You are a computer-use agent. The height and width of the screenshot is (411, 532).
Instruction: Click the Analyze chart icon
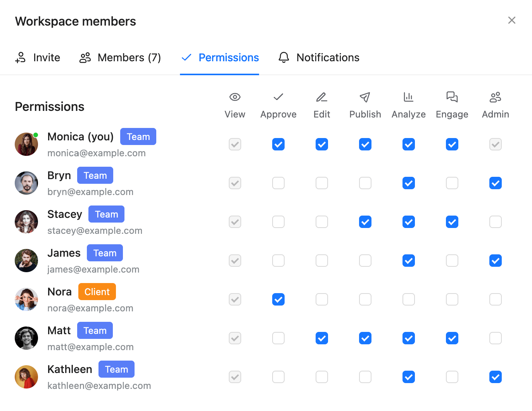(408, 97)
